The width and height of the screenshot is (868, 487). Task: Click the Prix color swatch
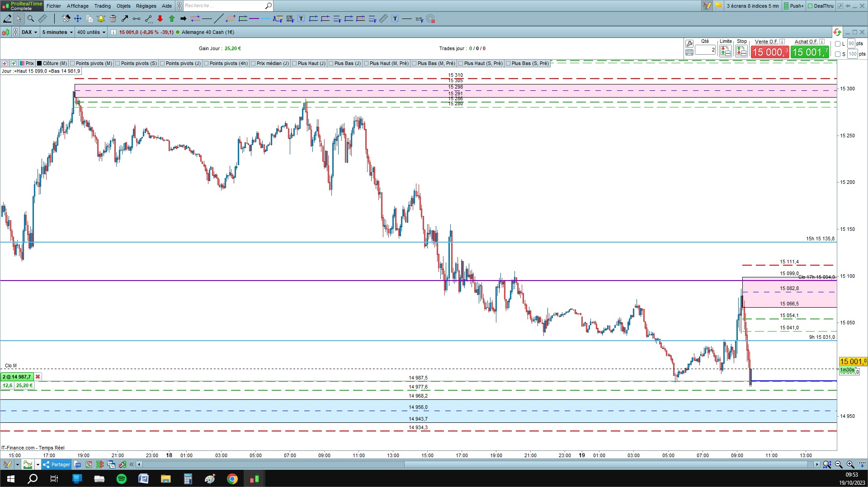coord(22,63)
